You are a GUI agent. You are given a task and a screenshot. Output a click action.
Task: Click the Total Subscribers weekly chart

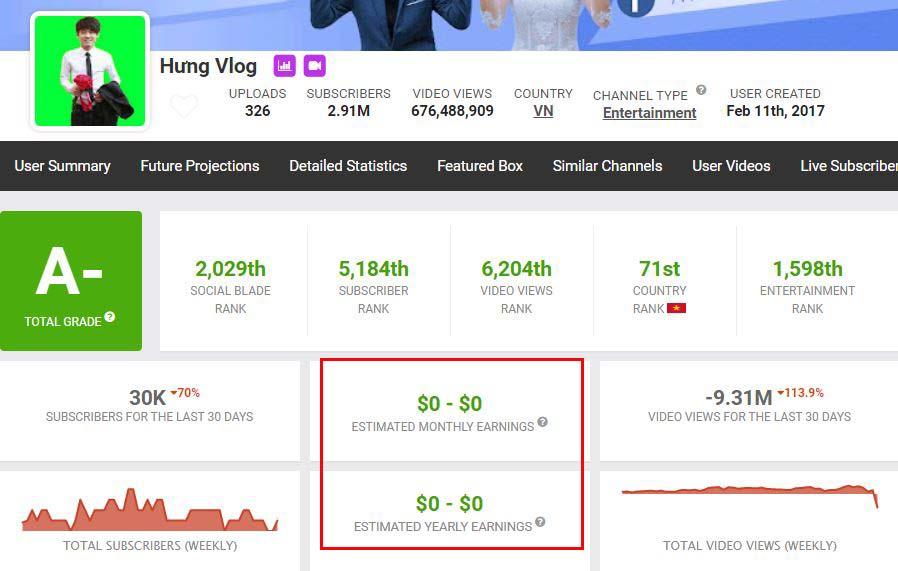coord(149,510)
